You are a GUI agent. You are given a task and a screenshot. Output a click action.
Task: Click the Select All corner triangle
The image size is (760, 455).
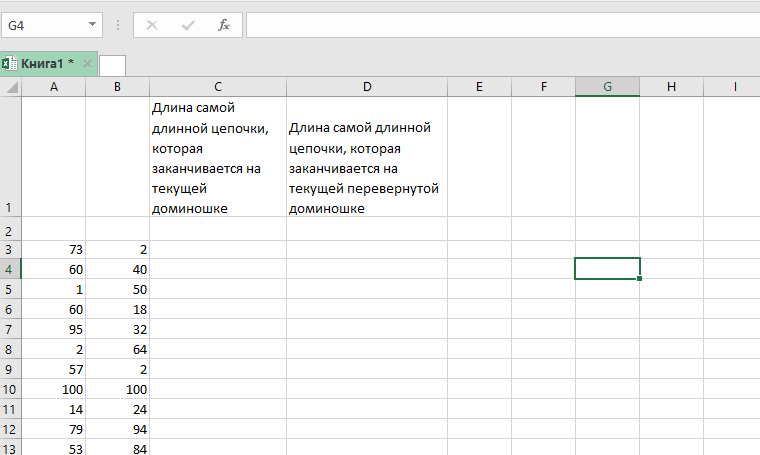click(11, 87)
